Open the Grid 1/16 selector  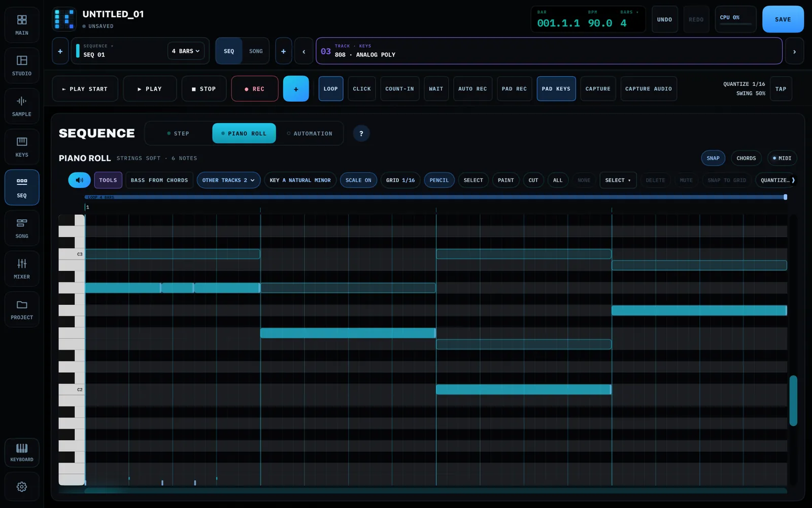(x=400, y=180)
